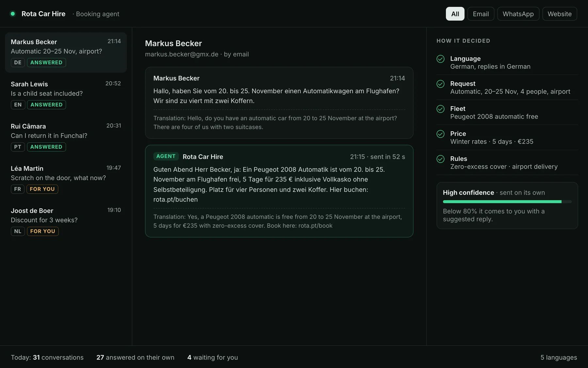588x368 pixels.
Task: Select the All channel filter
Action: pos(455,14)
